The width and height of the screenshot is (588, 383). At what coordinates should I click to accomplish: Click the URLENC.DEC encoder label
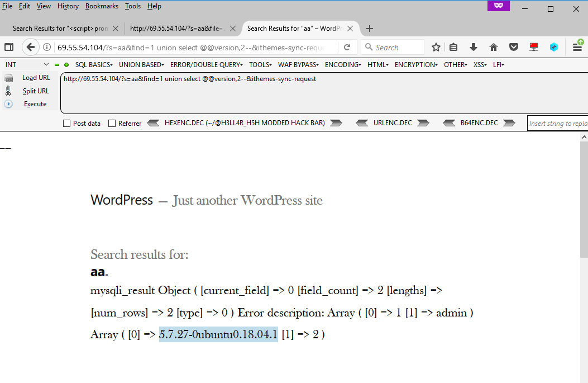(x=393, y=123)
